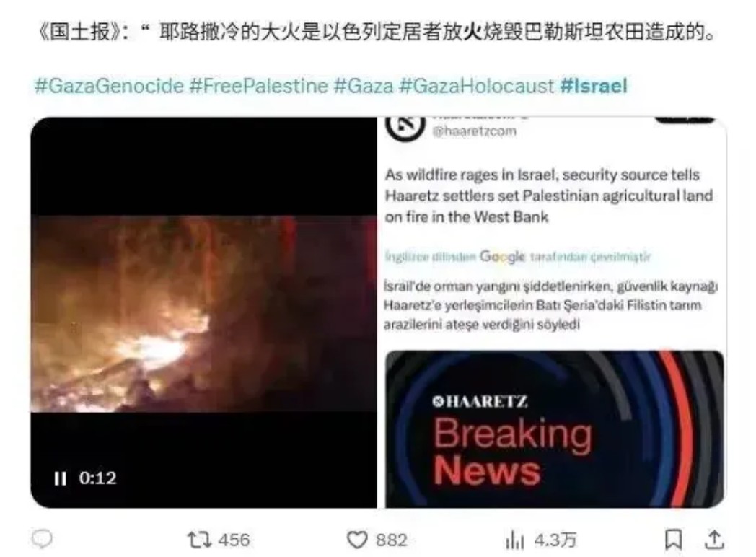Click the @haaretzcom handle

tap(474, 131)
